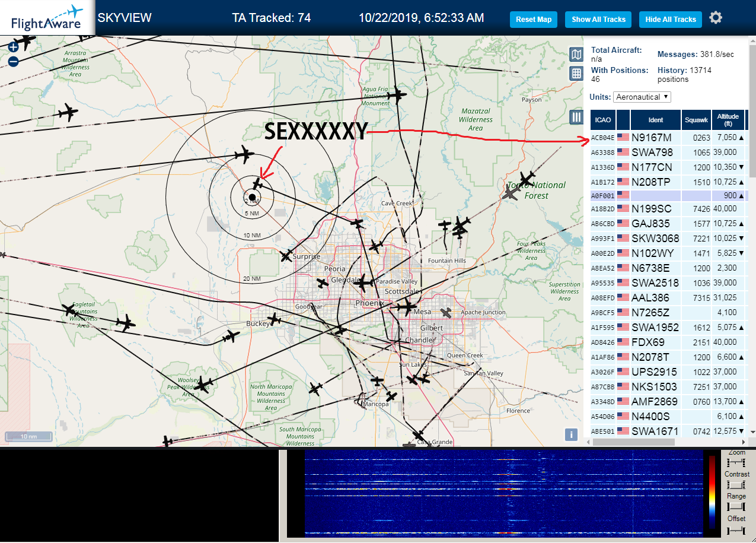Zoom in the map with plus button

click(x=13, y=47)
